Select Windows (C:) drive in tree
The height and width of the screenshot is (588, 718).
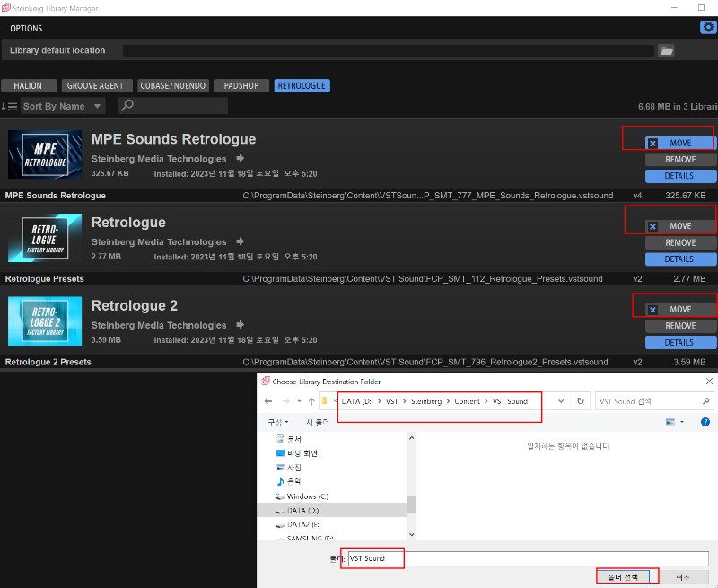302,496
